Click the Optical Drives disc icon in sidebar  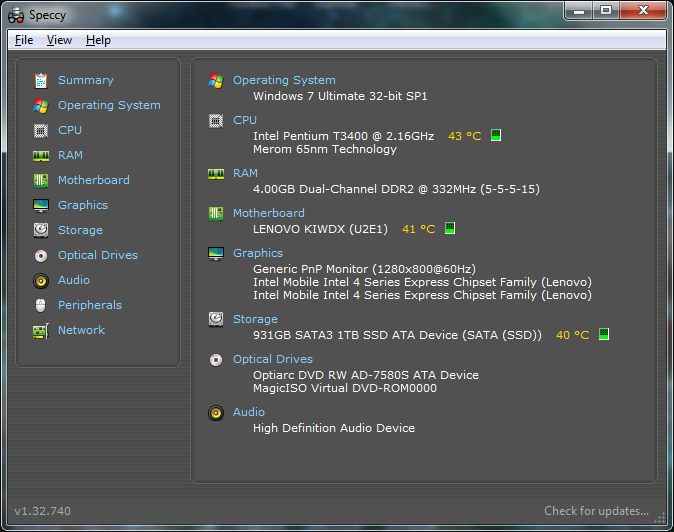(x=41, y=256)
